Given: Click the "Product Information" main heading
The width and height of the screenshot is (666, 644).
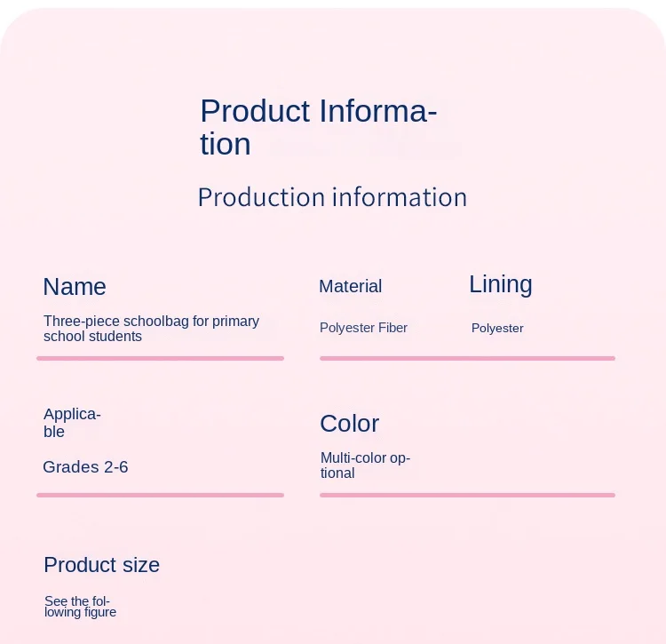Looking at the screenshot, I should (x=317, y=127).
